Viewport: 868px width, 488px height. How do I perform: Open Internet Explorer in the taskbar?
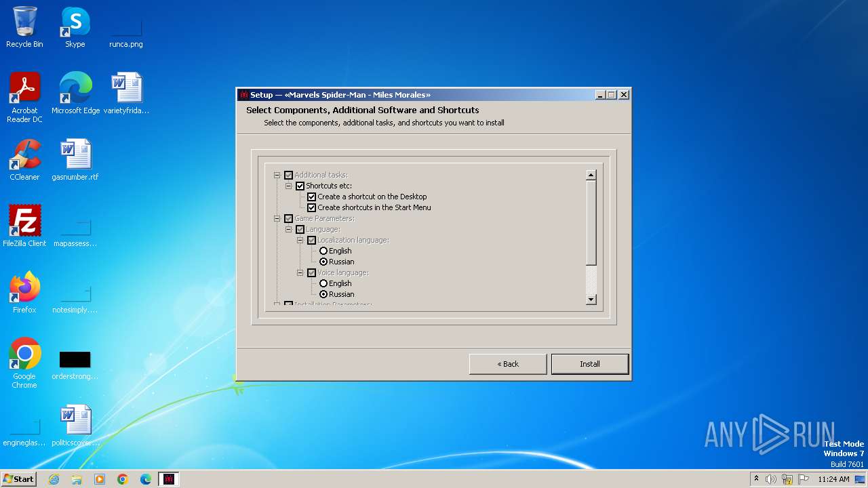pos(54,479)
